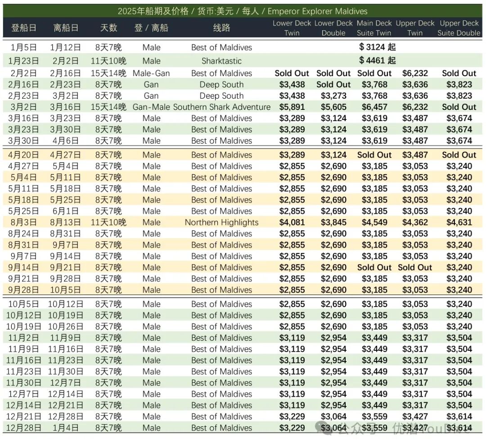Select the '登船日' column header

24,28
